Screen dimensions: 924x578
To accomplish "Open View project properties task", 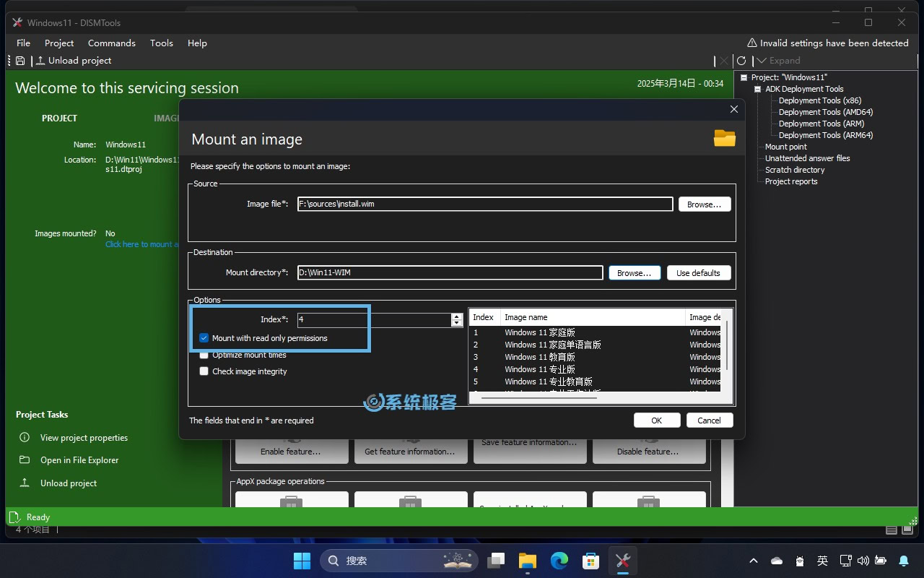I will coord(84,438).
